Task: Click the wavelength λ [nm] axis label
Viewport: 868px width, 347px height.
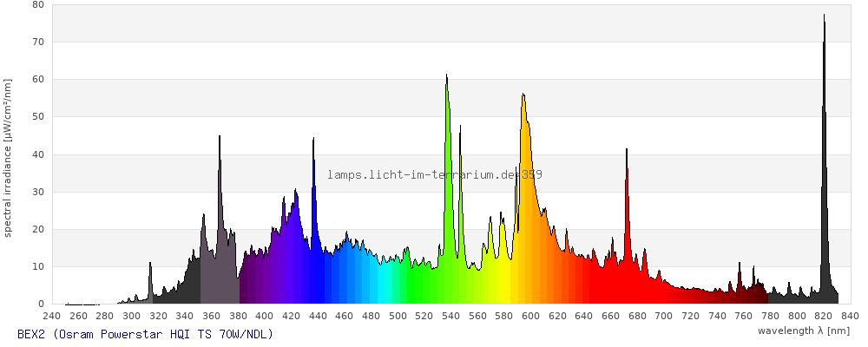Action: 804,331
